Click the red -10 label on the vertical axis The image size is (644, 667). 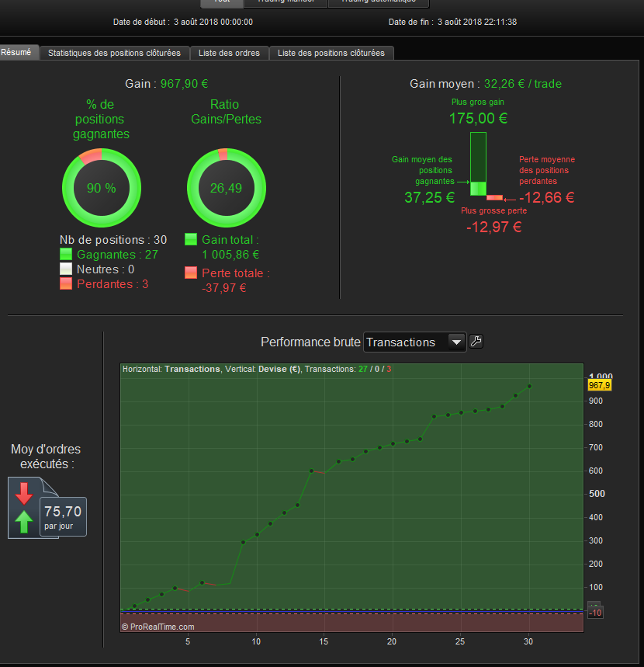click(595, 613)
